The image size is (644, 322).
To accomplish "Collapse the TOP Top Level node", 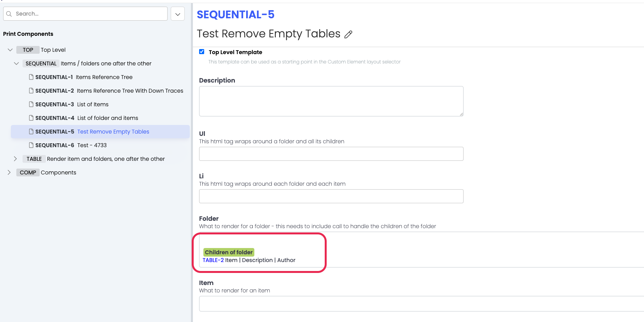I will pyautogui.click(x=10, y=50).
